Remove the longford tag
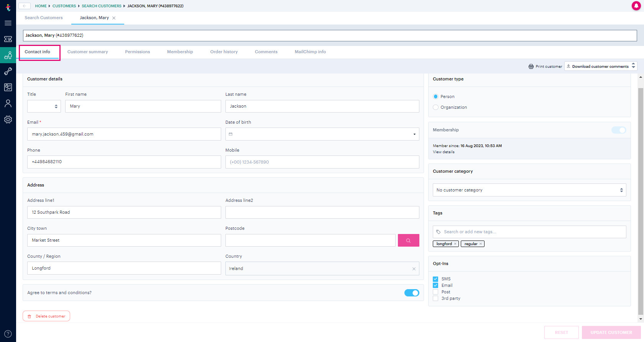 pos(455,244)
